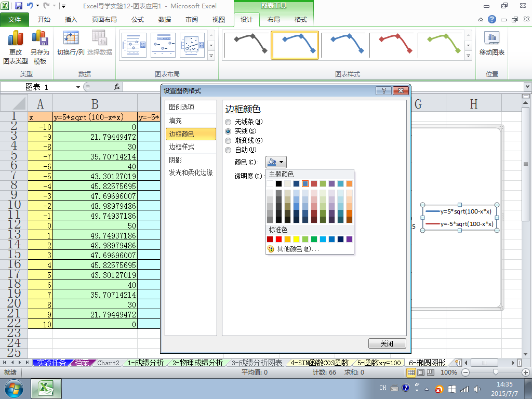Select Shadow category (阴影)
Viewport: 532px width, 399px height.
point(191,160)
